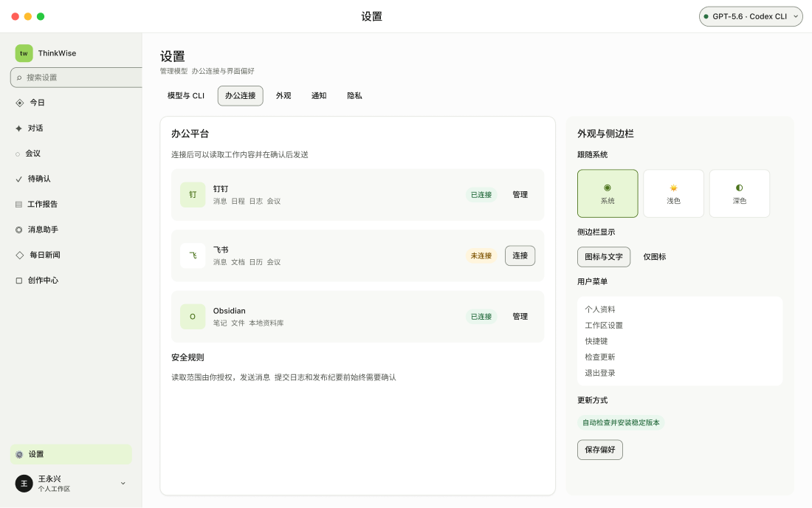
Task: Focus the 搜索设置 search field
Action: pos(76,78)
